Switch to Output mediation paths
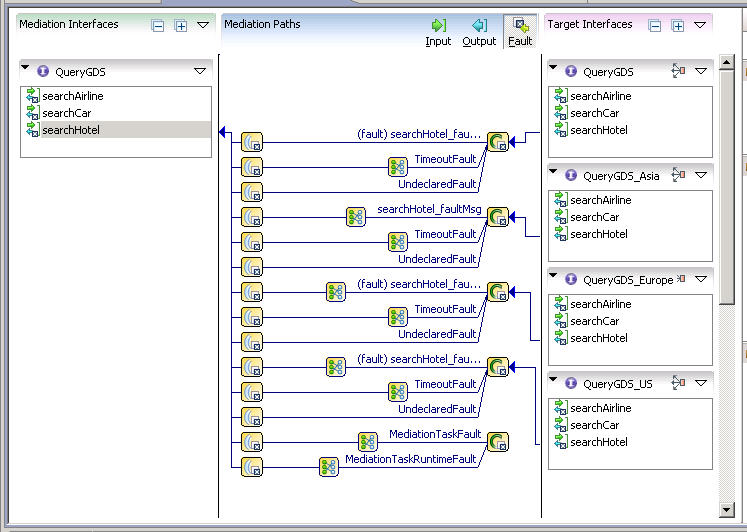The width and height of the screenshot is (747, 532). click(479, 32)
